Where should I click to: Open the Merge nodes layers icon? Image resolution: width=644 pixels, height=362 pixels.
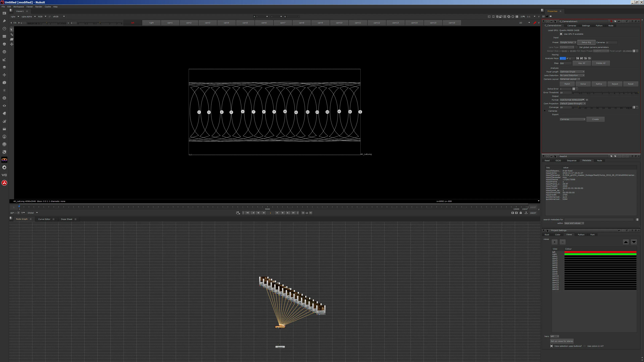coord(4,67)
